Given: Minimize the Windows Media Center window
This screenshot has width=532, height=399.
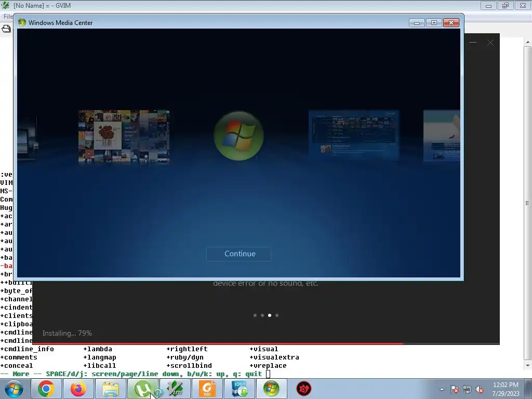Looking at the screenshot, I should pos(417,23).
